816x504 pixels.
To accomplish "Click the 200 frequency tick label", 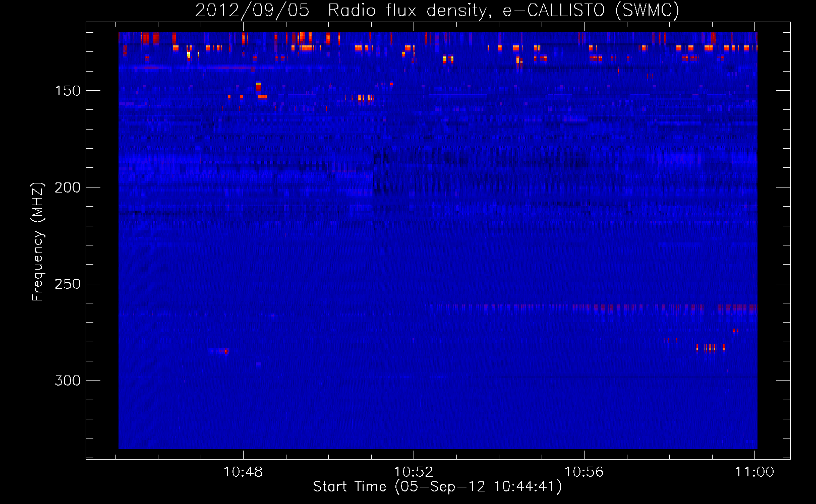I will pyautogui.click(x=68, y=187).
